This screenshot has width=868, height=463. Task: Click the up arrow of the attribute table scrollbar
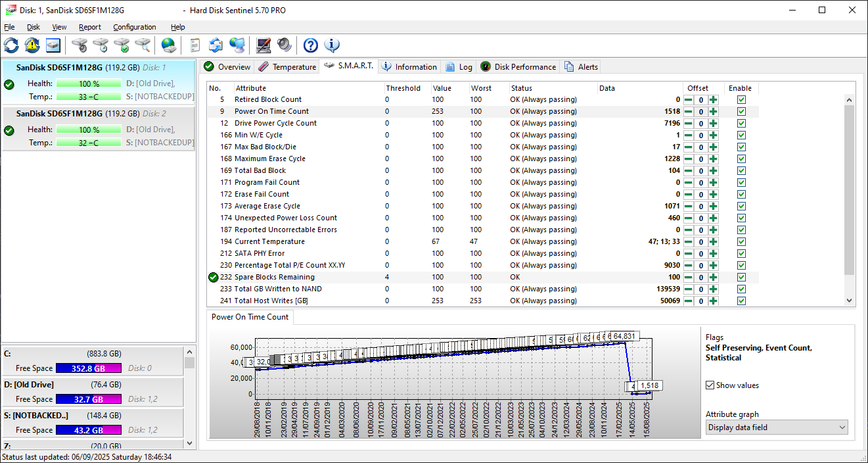pos(850,100)
